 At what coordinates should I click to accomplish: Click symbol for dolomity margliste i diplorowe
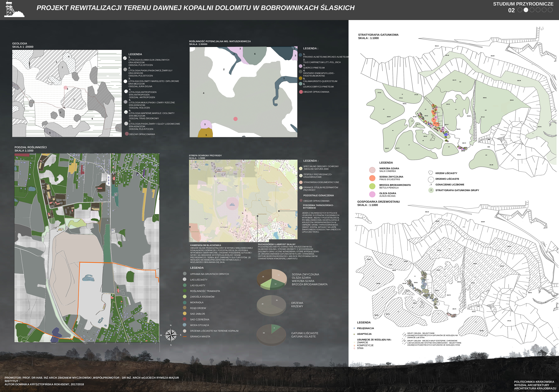(125, 81)
